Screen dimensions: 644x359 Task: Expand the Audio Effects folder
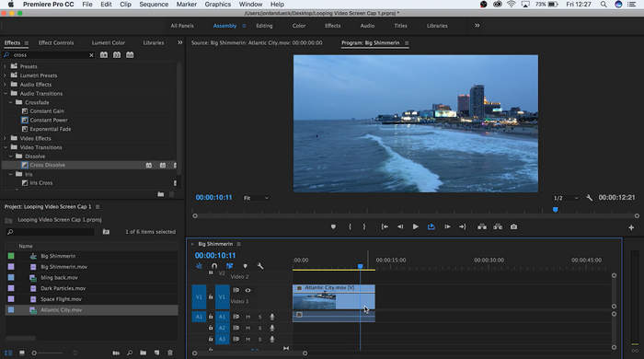pyautogui.click(x=5, y=84)
